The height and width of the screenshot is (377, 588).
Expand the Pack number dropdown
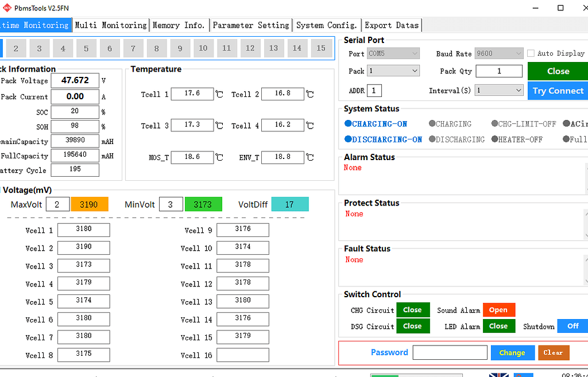coord(393,71)
